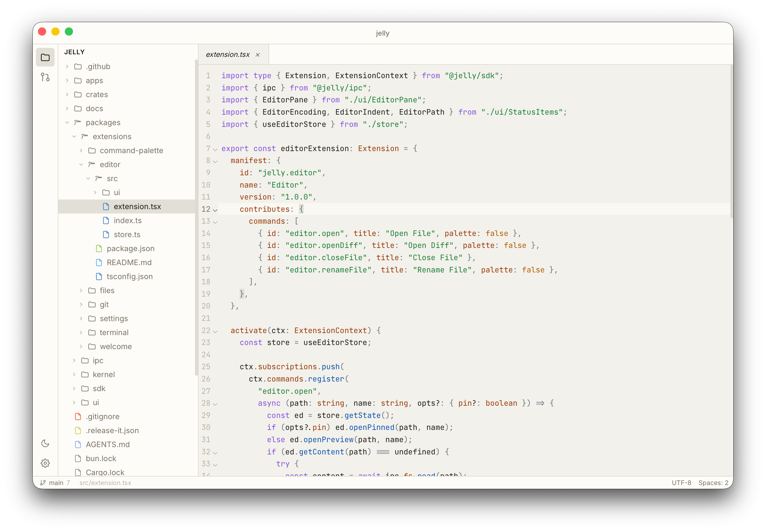766x532 pixels.
Task: Click the Spaces: 2 indent status item
Action: (713, 483)
